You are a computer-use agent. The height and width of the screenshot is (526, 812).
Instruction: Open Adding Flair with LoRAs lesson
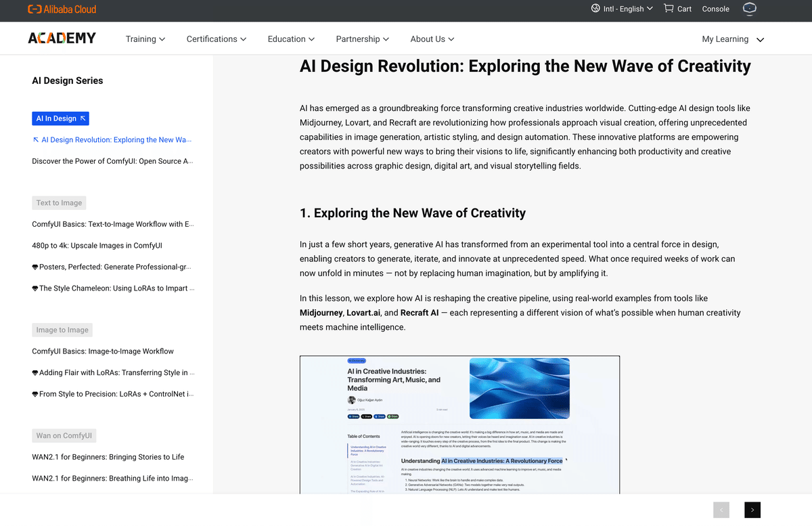point(117,372)
